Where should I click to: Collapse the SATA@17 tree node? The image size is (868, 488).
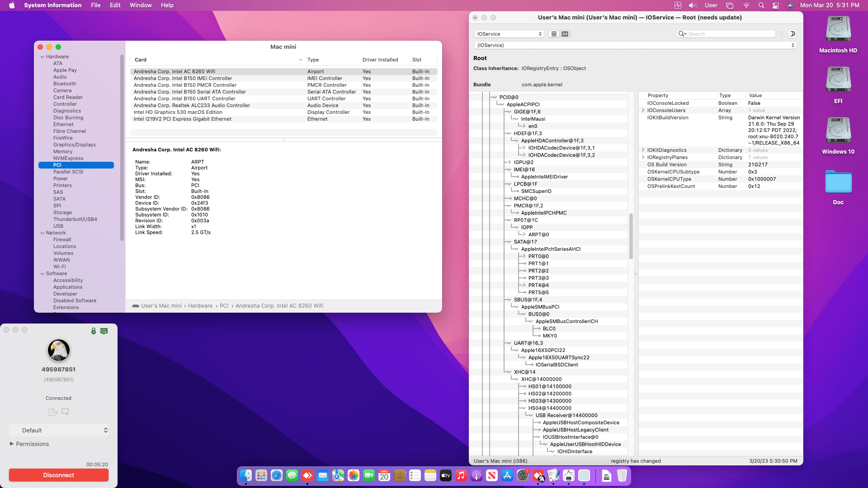509,242
